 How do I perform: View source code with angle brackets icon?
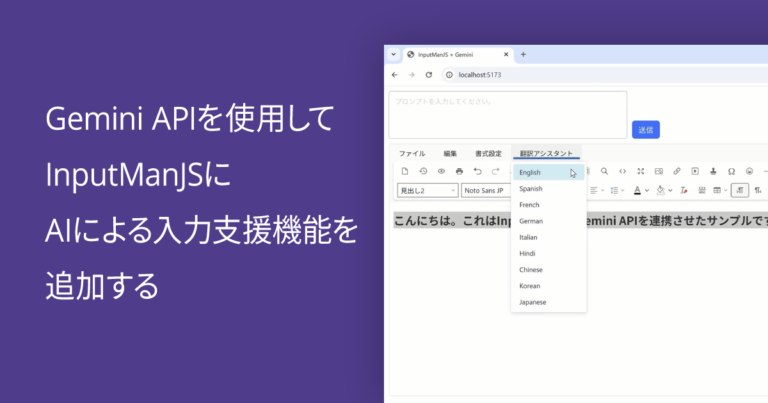coord(623,171)
